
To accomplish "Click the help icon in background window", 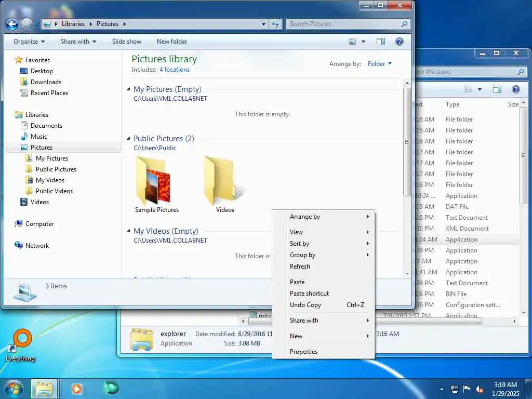I will (x=516, y=89).
